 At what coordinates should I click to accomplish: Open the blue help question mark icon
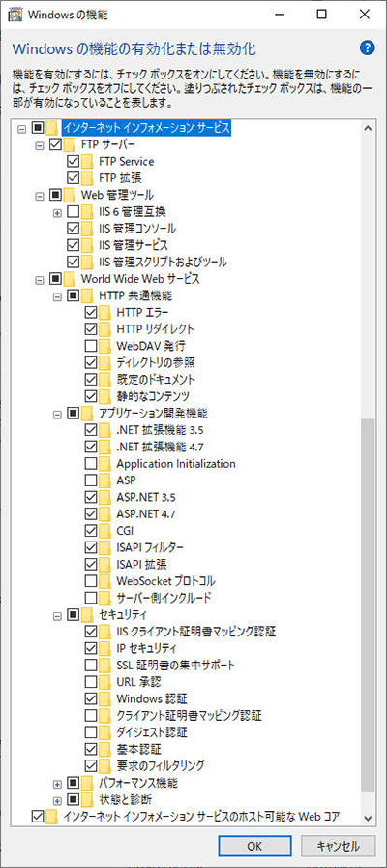[x=367, y=47]
